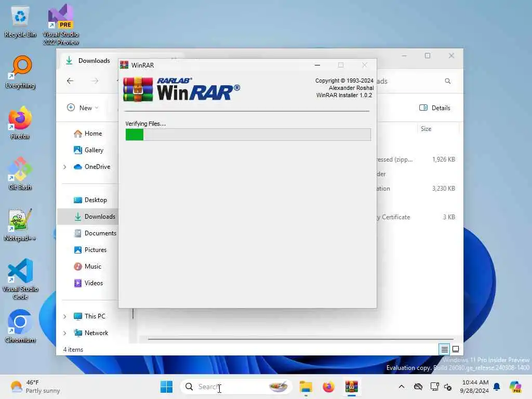
Task: Open the Windows Start menu
Action: tap(166, 387)
